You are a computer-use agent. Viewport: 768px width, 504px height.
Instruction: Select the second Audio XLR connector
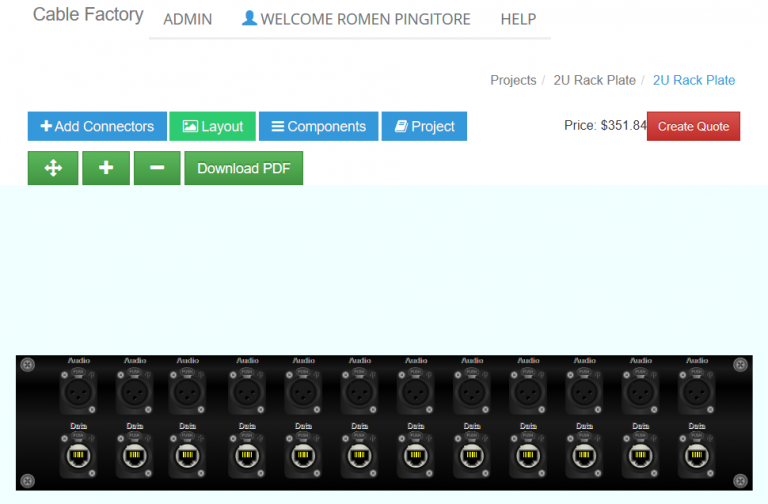click(135, 391)
